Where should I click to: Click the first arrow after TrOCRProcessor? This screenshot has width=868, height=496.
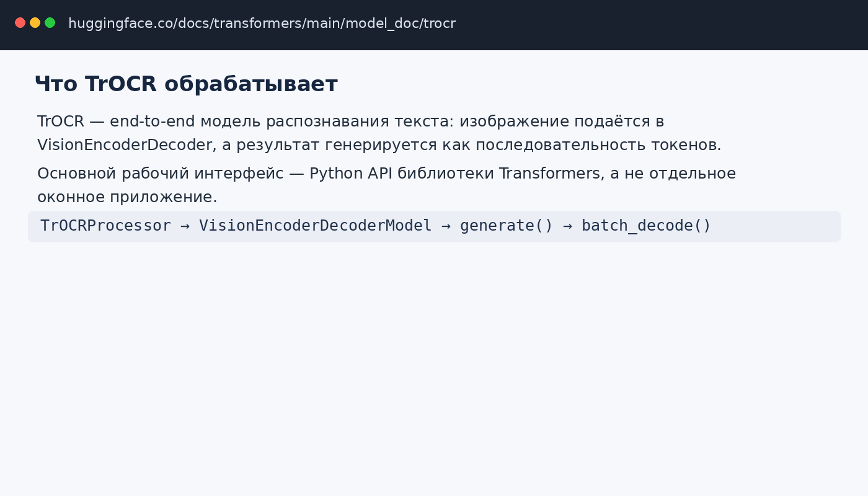(x=185, y=226)
